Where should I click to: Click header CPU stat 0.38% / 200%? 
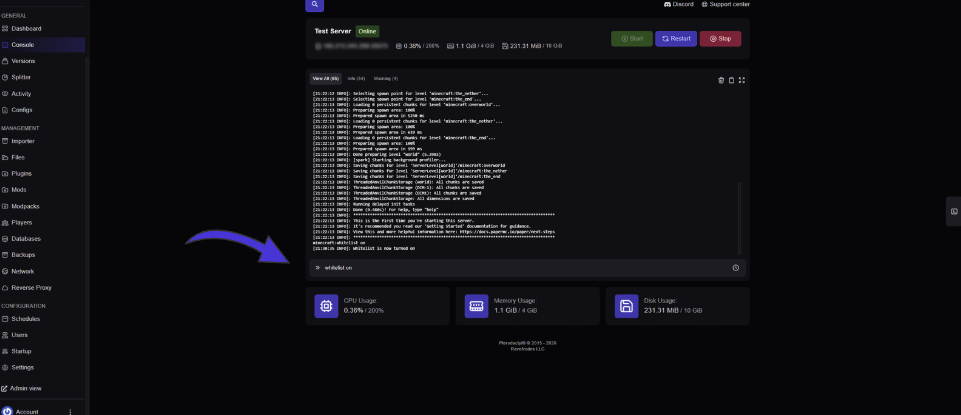pos(417,46)
